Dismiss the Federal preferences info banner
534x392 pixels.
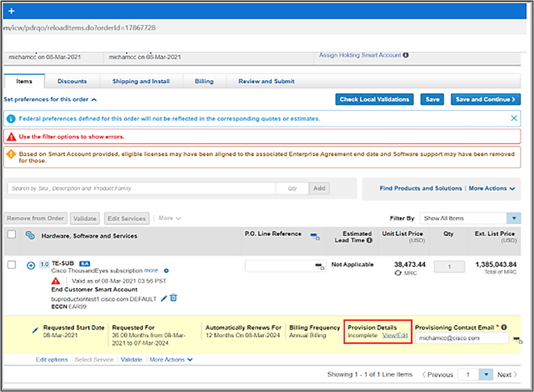point(514,118)
